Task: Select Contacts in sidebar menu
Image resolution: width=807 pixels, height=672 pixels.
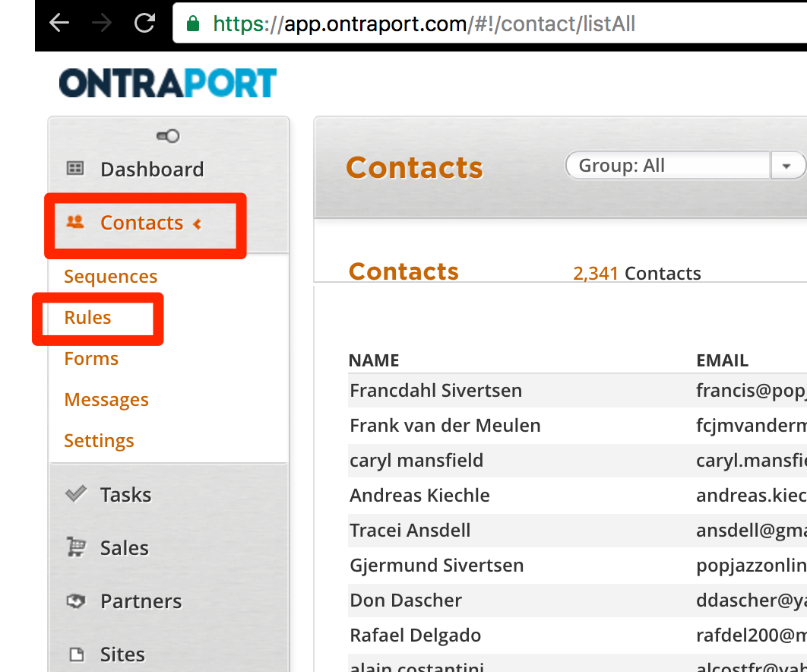Action: [141, 223]
